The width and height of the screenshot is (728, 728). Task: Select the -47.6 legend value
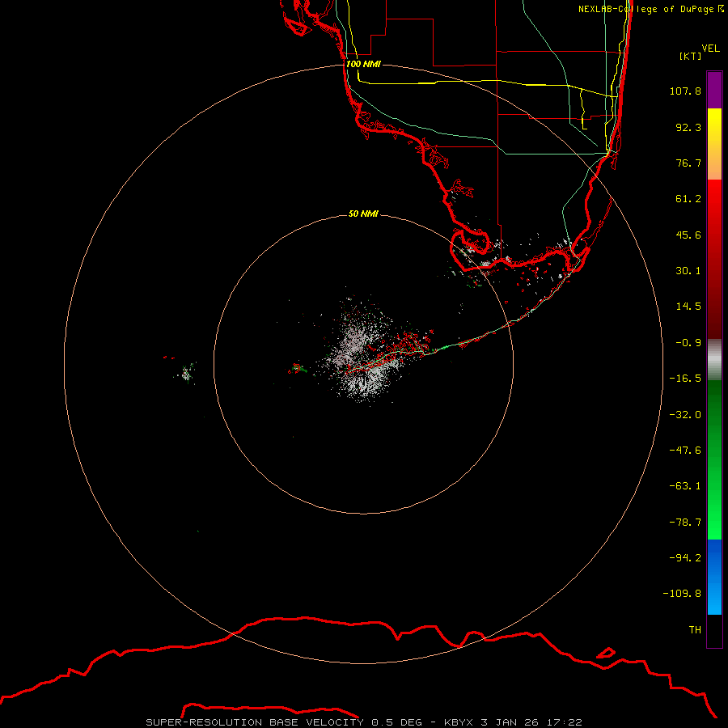685,451
